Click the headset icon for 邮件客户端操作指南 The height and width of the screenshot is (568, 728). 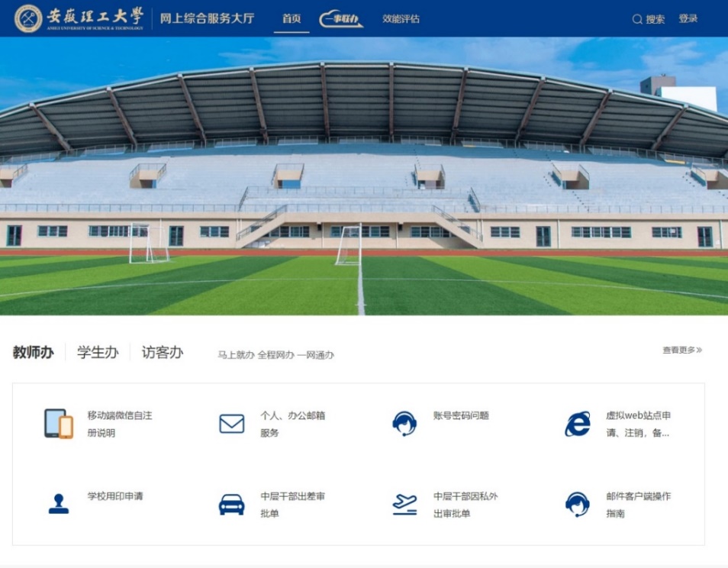[578, 505]
